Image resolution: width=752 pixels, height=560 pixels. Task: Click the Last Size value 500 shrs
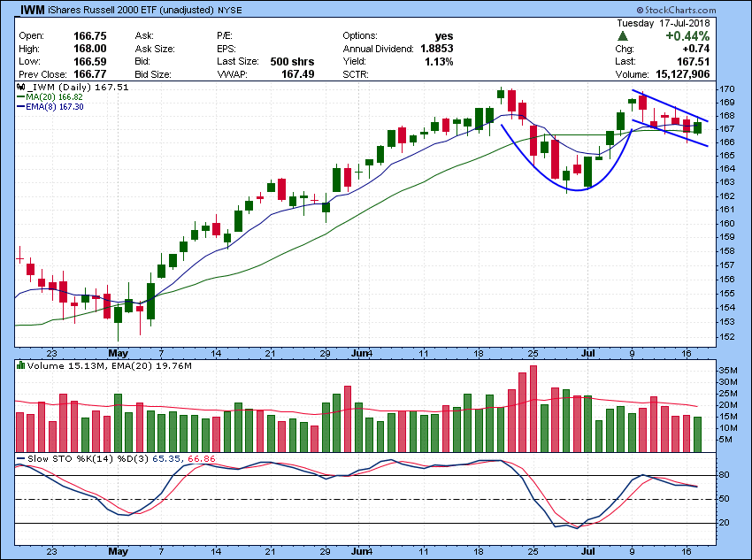(292, 62)
